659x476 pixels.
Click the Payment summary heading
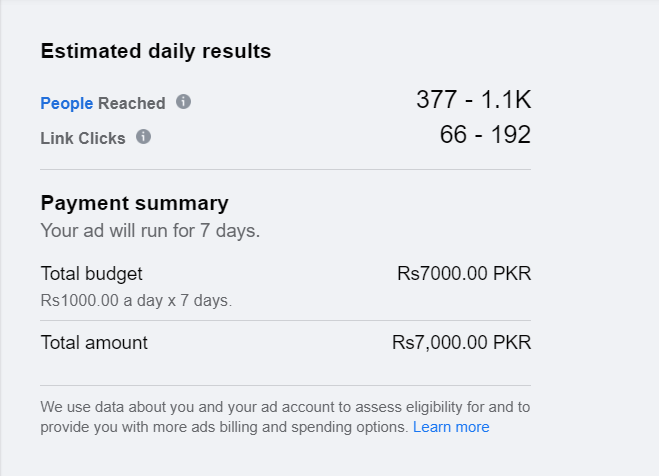(134, 203)
